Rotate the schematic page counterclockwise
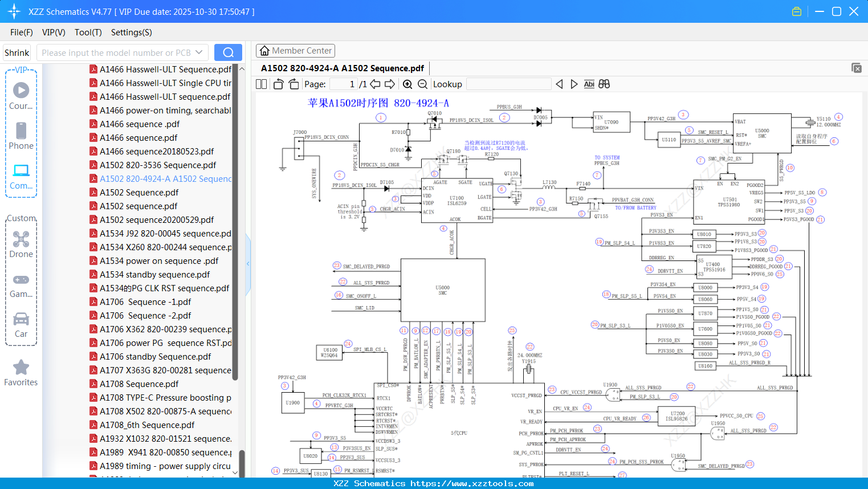Image resolution: width=868 pixels, height=489 pixels. [278, 84]
